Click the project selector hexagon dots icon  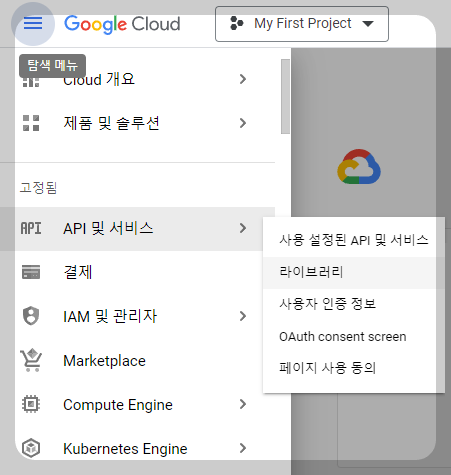pos(237,24)
